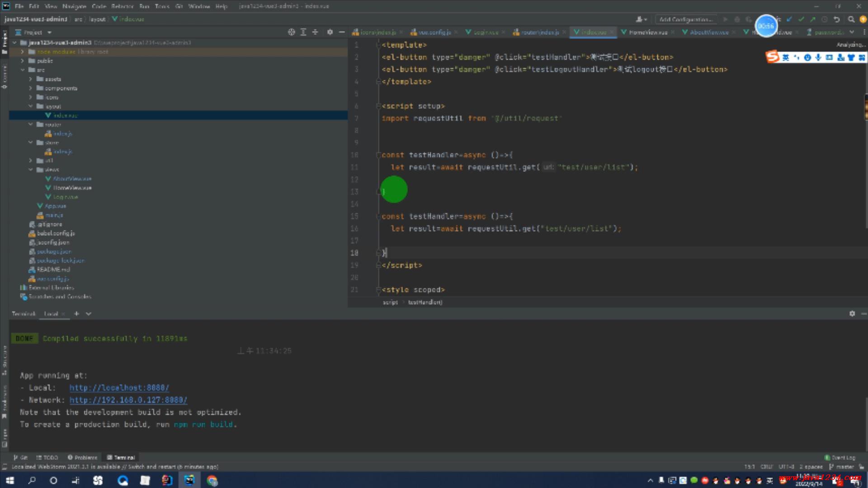Image resolution: width=868 pixels, height=488 pixels.
Task: Open Terminal settings gear icon
Action: pos(852,314)
